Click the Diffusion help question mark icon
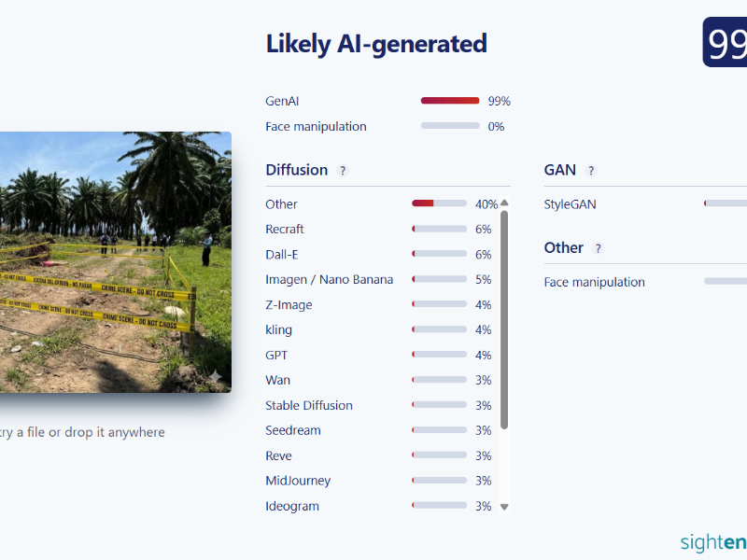Image resolution: width=747 pixels, height=560 pixels. (x=343, y=171)
